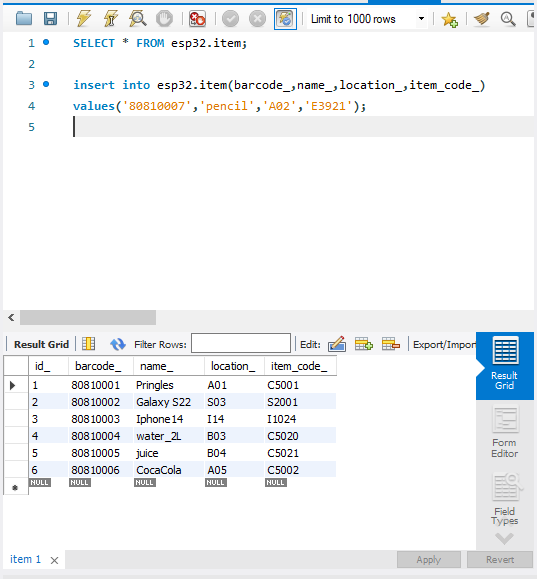Close the item 1 result tab
The height and width of the screenshot is (579, 537).
pos(54,560)
